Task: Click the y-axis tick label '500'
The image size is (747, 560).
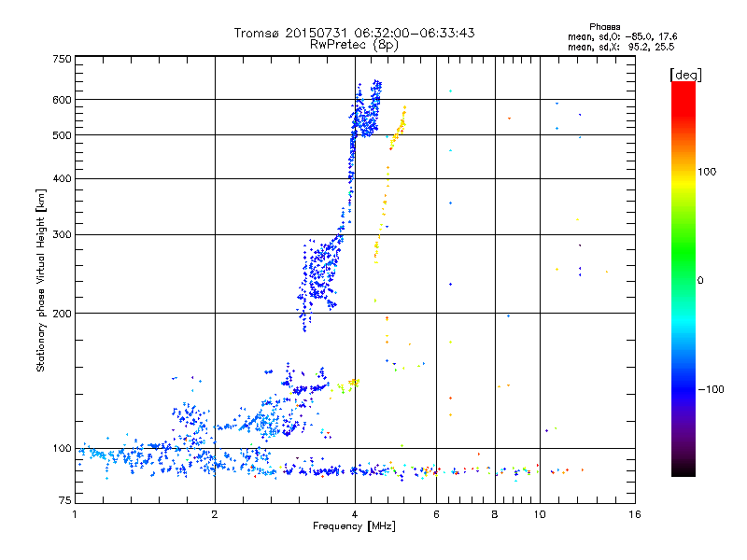Action: [x=62, y=135]
